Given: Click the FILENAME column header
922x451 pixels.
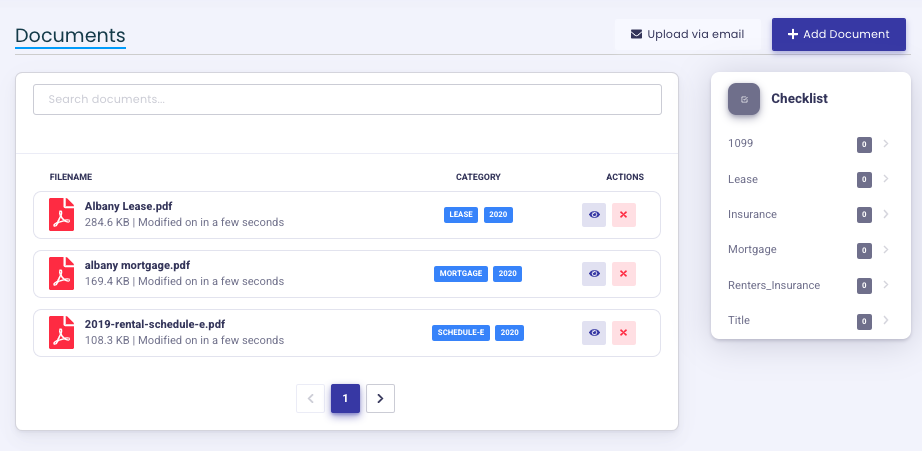Looking at the screenshot, I should 71,177.
